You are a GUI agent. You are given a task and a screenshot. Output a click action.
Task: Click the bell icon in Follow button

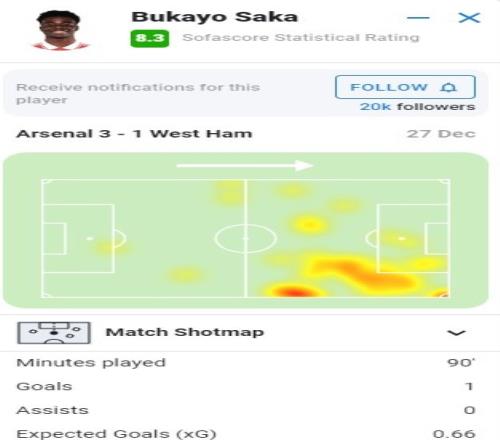[449, 87]
